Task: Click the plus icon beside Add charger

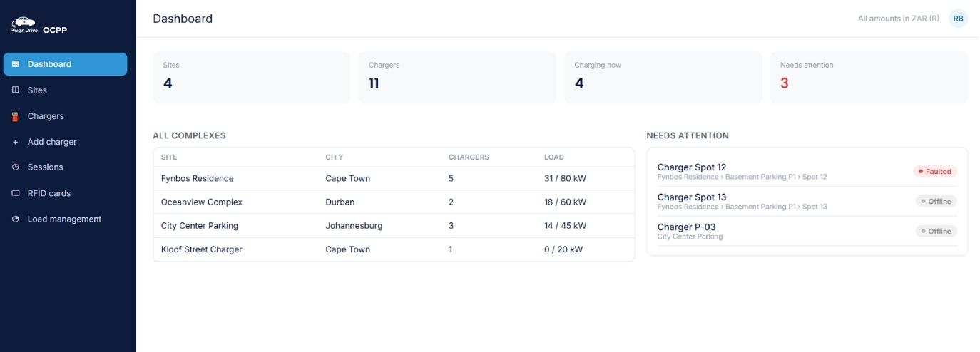Action: [x=16, y=142]
